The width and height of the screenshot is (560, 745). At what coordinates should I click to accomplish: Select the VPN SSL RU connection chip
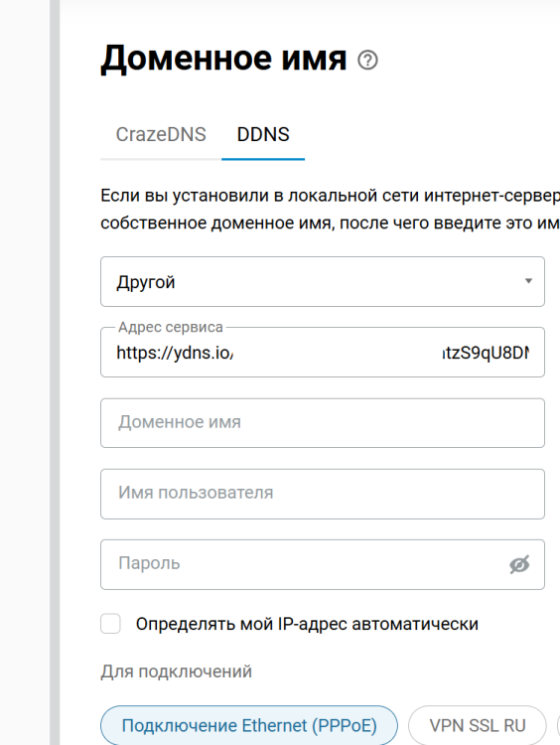(478, 725)
